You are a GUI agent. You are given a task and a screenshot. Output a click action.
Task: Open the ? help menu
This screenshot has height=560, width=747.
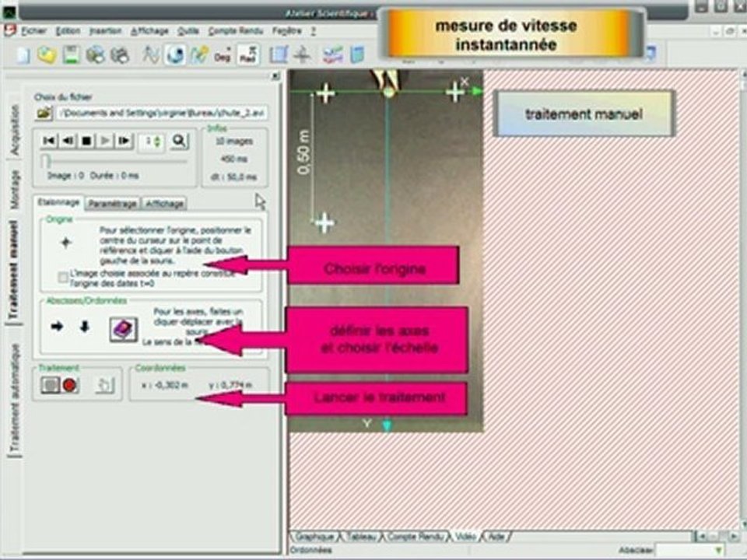[313, 31]
